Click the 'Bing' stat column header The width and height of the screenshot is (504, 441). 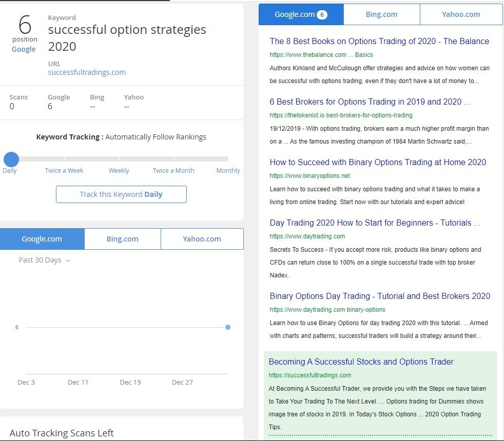(97, 97)
